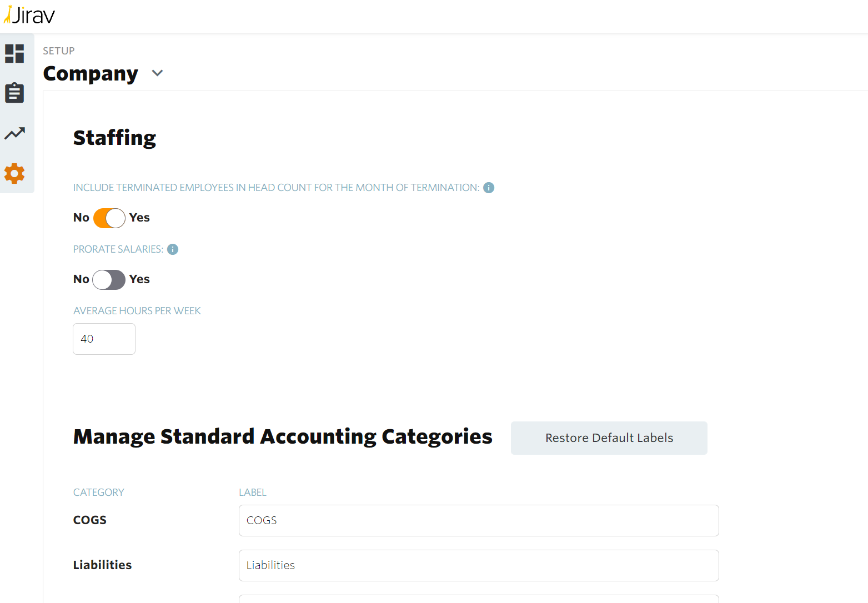868x603 pixels.
Task: Choose Yes label for terminated employees setting
Action: [x=139, y=218]
